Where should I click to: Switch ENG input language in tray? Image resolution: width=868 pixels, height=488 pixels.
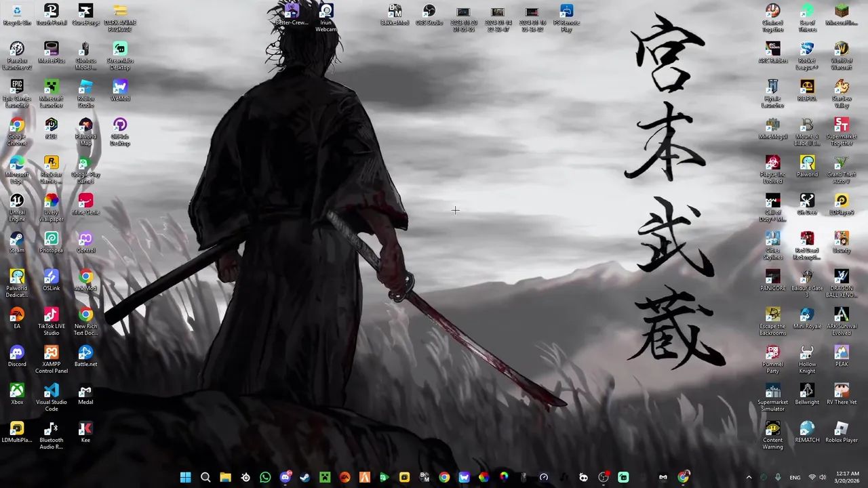coord(795,478)
